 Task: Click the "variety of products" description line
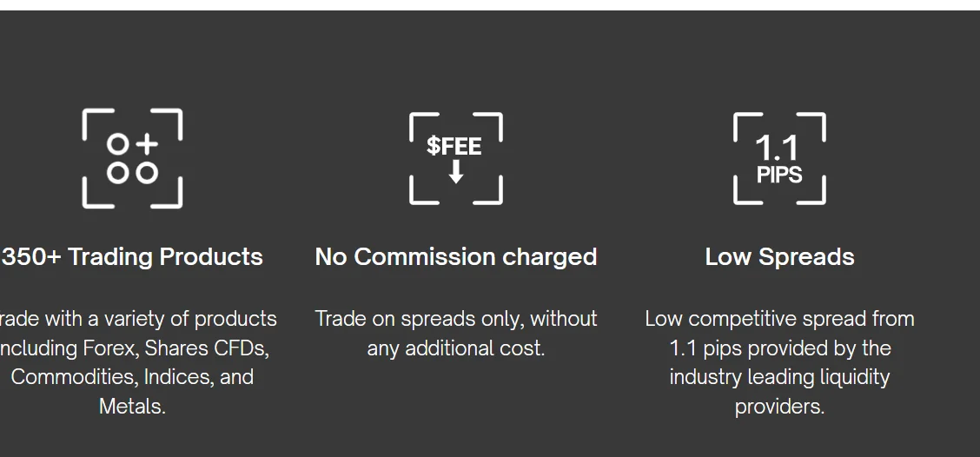point(136,319)
